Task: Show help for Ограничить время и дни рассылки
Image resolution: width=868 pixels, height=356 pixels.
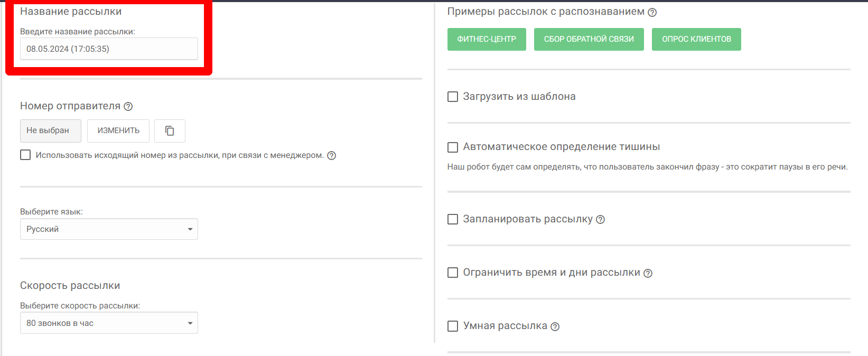Action: pyautogui.click(x=648, y=273)
